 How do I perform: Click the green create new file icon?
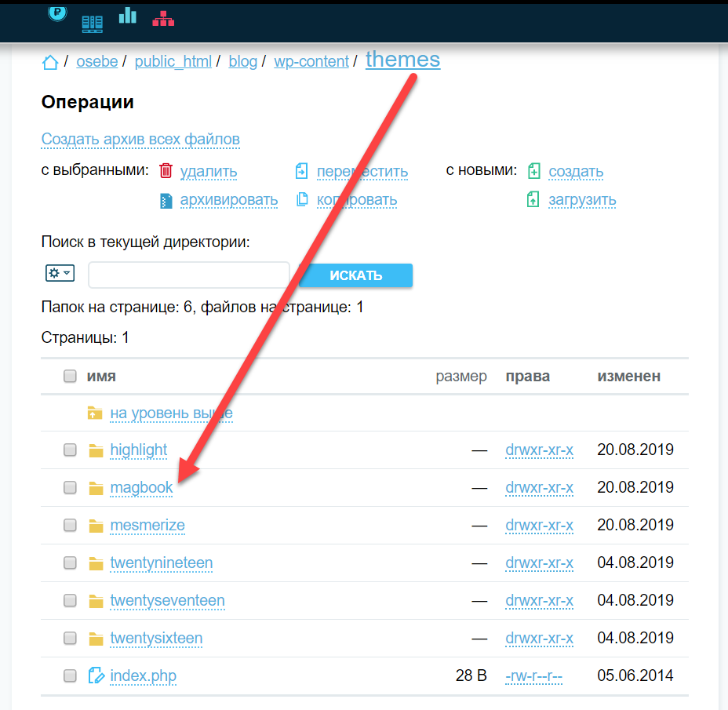[534, 171]
